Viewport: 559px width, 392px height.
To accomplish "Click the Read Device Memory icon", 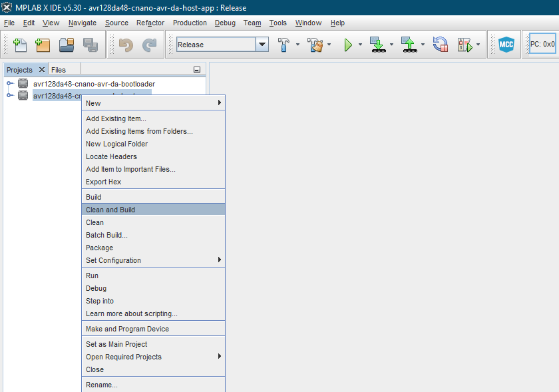I will [410, 45].
